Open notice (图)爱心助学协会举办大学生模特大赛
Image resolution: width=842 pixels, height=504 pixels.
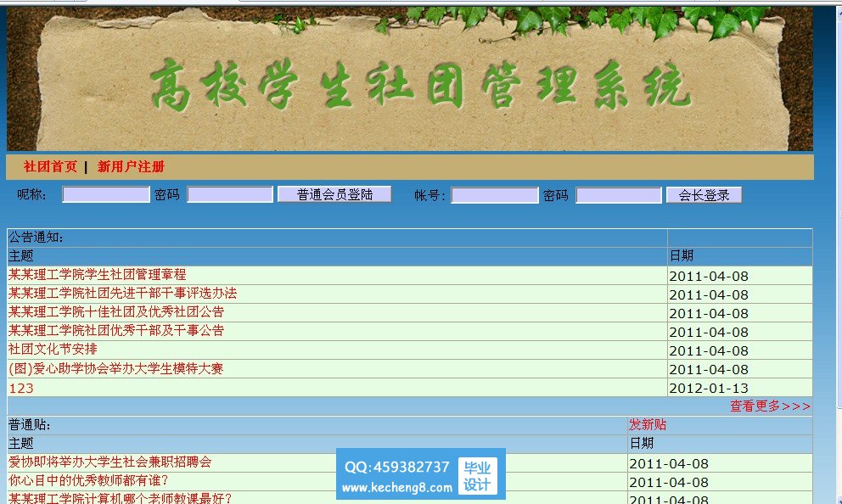(115, 369)
